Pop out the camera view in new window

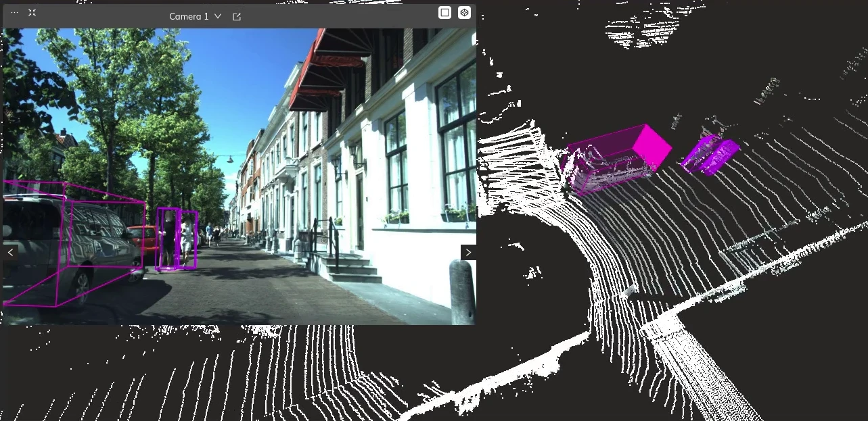[x=237, y=16]
